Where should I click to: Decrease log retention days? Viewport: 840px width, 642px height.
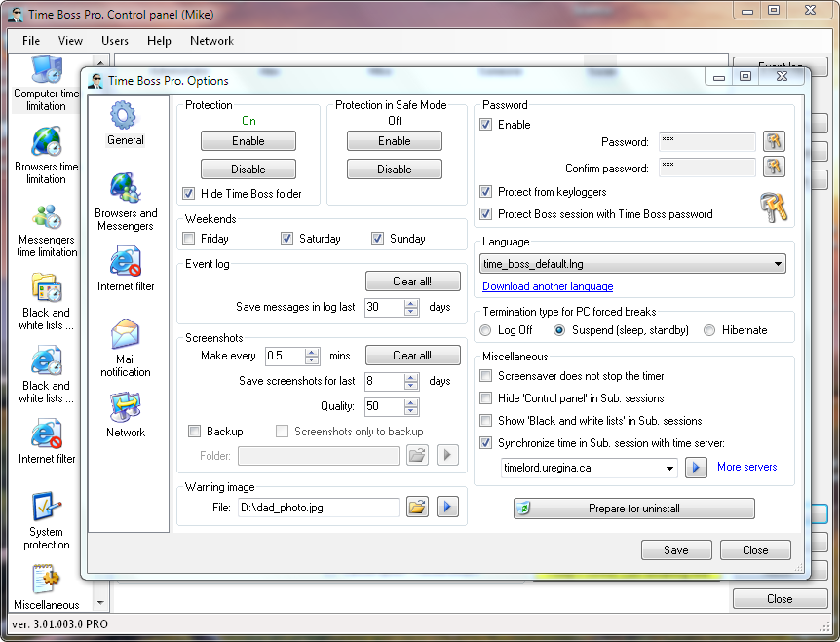pyautogui.click(x=411, y=311)
